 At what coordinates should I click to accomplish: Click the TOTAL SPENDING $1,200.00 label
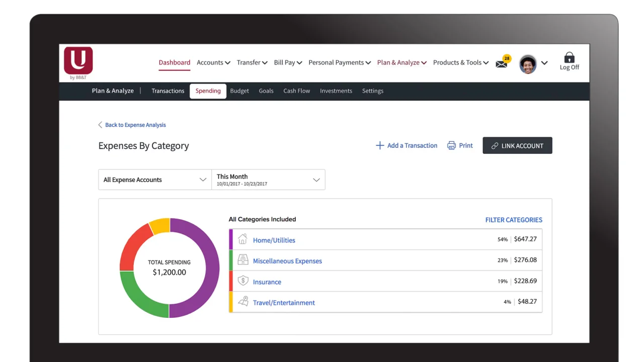point(169,268)
